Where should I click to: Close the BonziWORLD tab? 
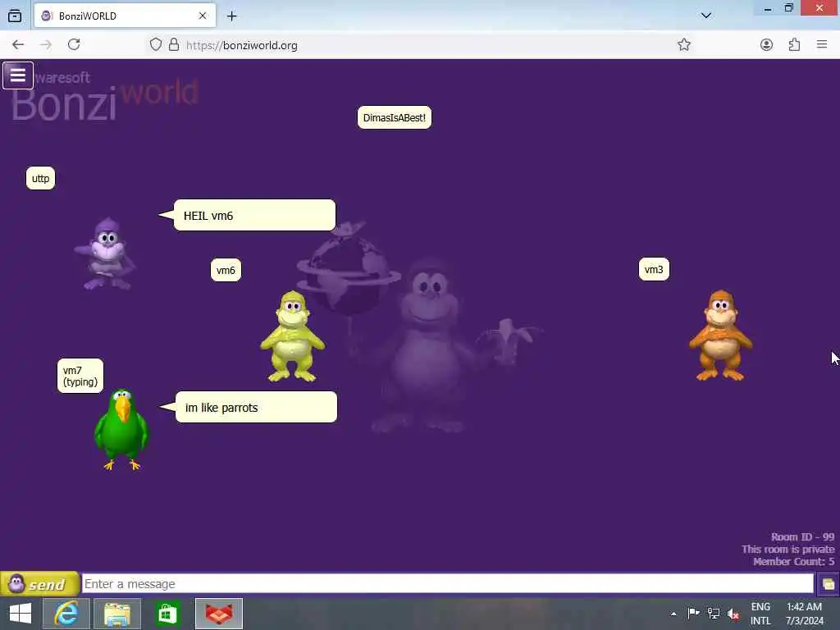click(x=203, y=16)
